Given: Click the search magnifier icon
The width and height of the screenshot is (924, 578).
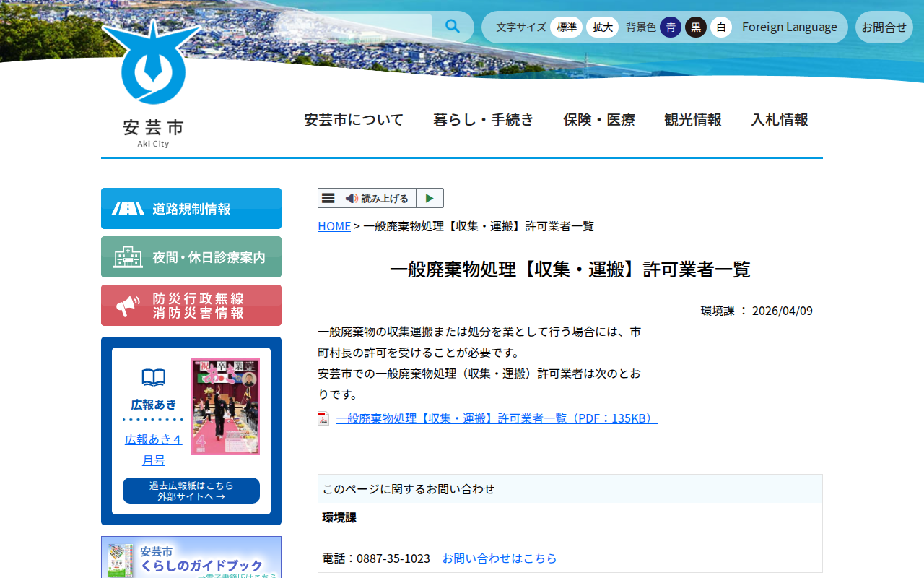Looking at the screenshot, I should click(x=453, y=27).
